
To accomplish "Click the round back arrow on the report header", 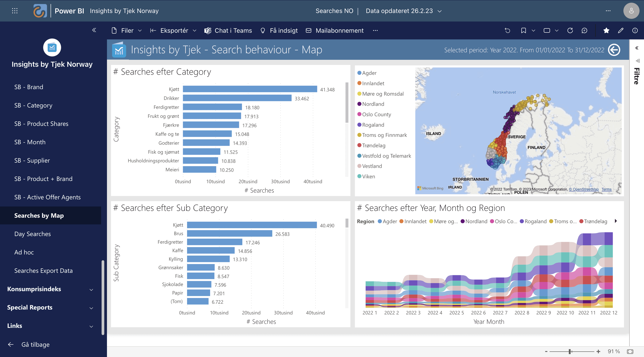I will pos(614,50).
